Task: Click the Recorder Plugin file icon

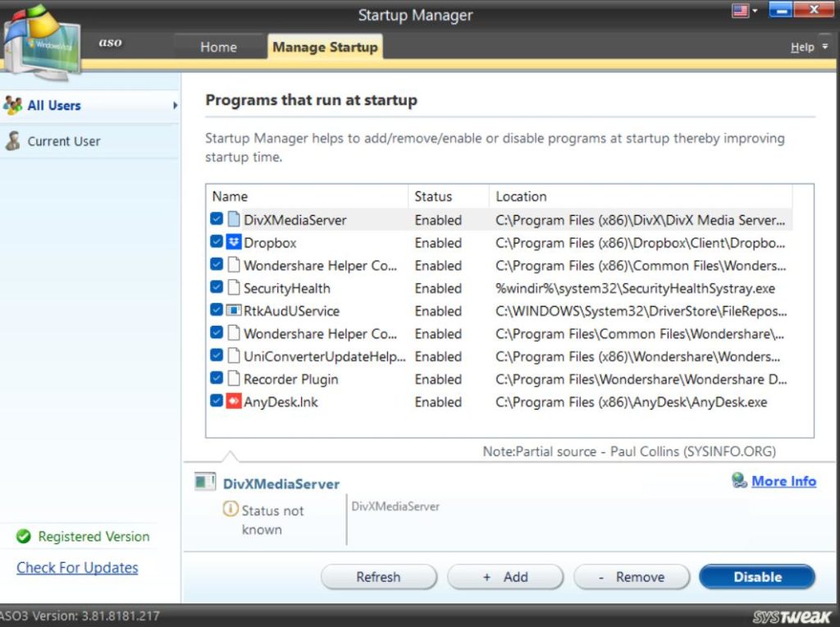Action: coord(234,378)
